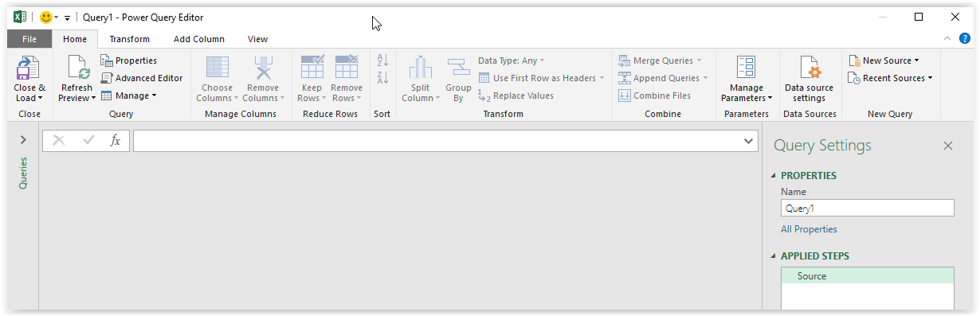Click the Close & Load icon
980x316 pixels.
[29, 68]
